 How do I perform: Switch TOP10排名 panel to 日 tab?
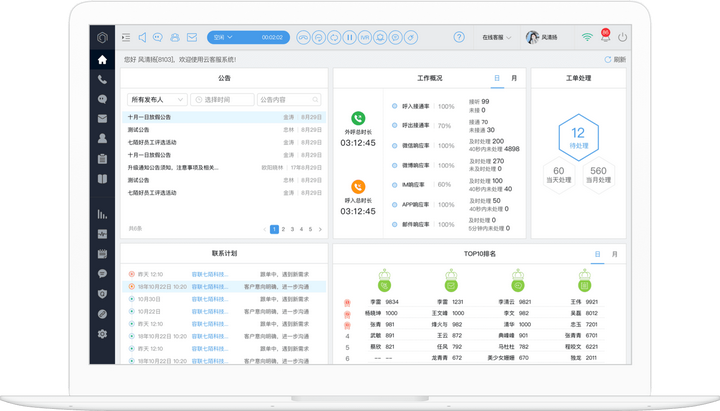tap(597, 254)
